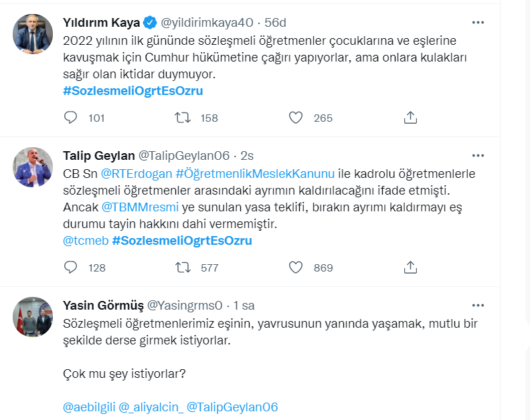This screenshot has width=530, height=420.
Task: Share Yıldırım Kaya's tweet
Action: [411, 118]
